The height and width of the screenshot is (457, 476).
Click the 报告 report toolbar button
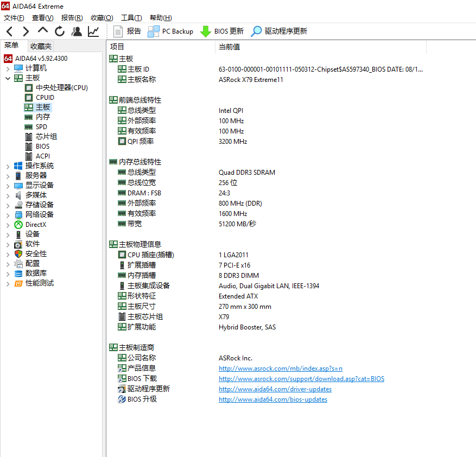click(127, 31)
